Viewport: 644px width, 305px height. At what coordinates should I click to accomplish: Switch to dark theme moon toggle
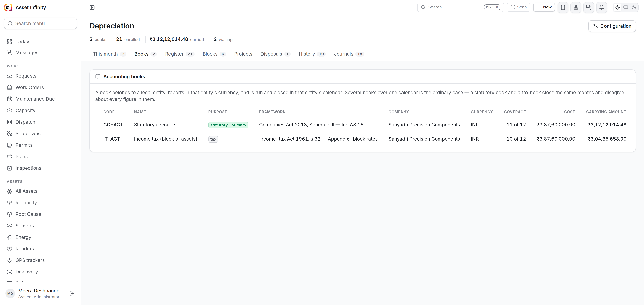[634, 7]
